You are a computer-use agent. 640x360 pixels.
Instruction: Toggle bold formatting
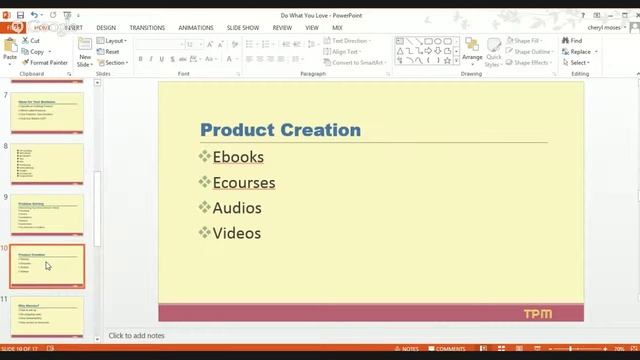pos(140,59)
